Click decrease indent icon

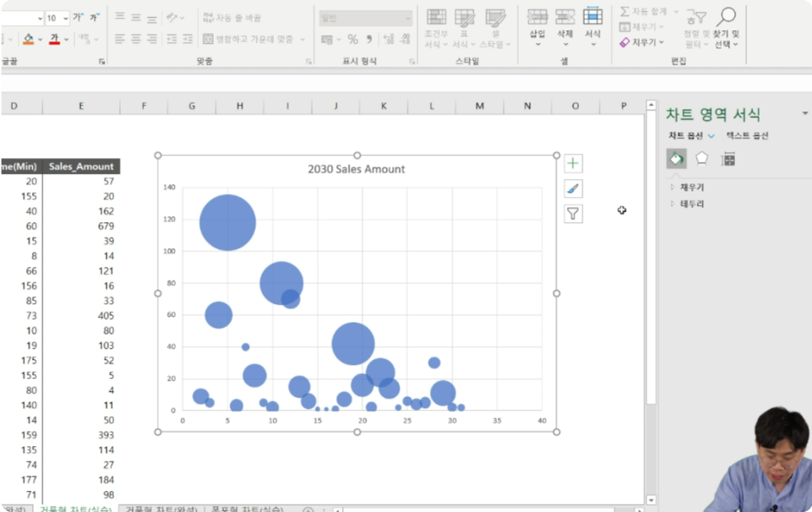172,39
